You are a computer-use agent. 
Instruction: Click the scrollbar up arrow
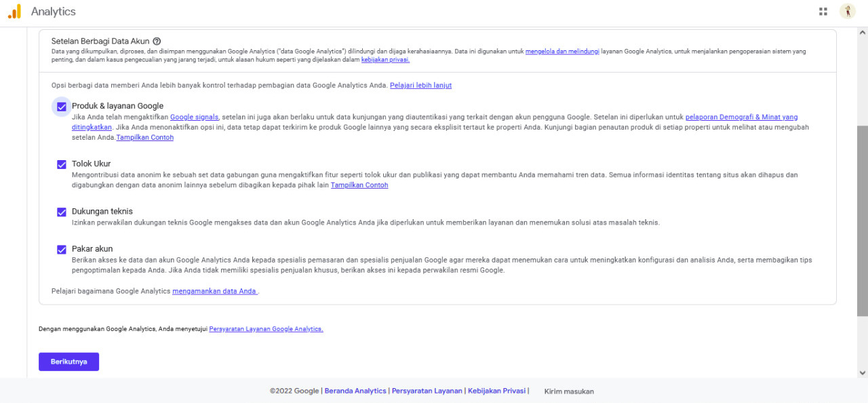[863, 33]
